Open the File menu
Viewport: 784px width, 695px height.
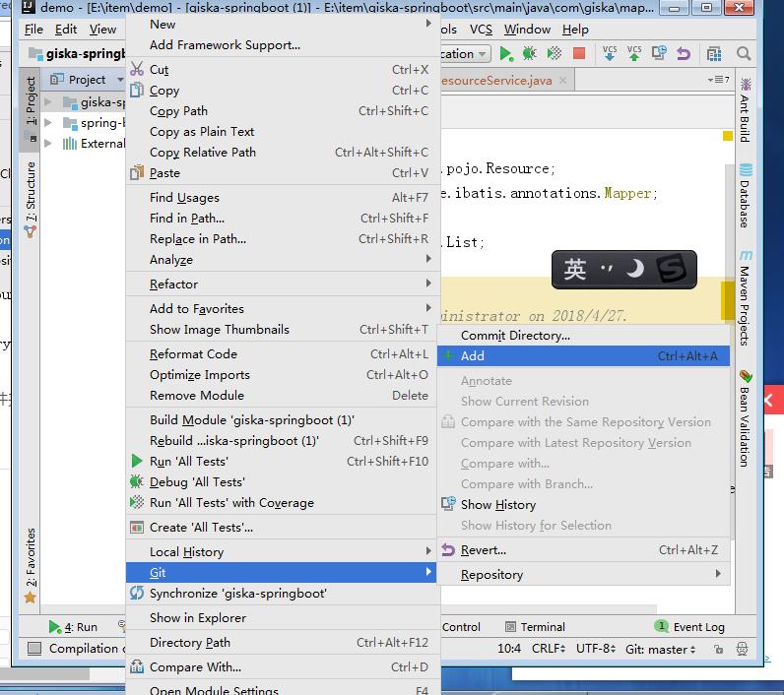click(33, 30)
